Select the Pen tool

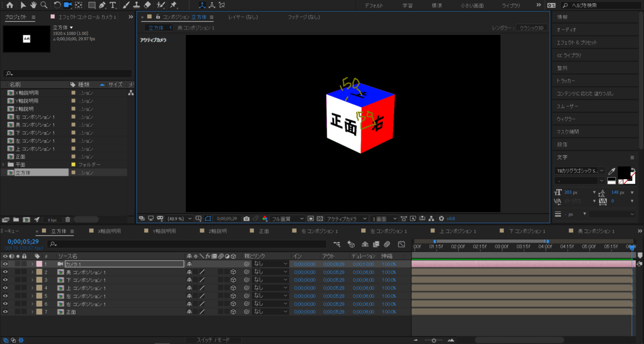pos(103,5)
